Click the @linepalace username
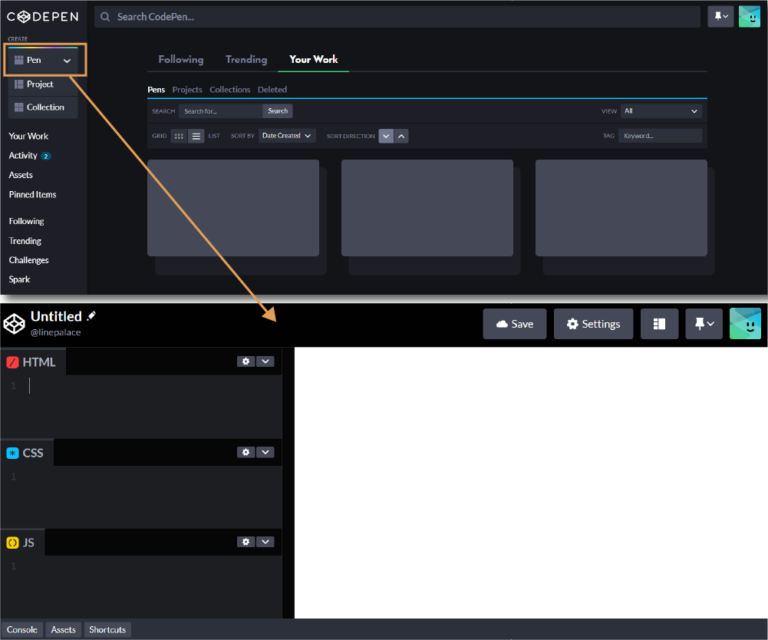768x640 pixels. tap(55, 332)
